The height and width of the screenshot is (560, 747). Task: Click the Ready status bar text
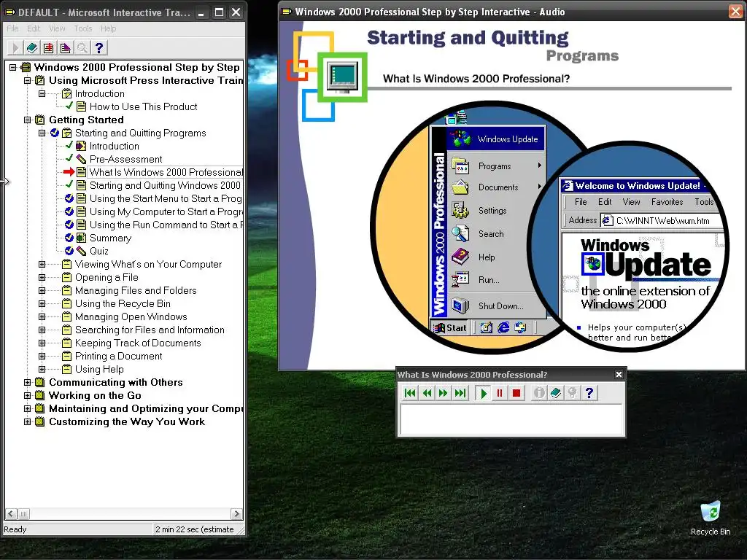point(15,529)
